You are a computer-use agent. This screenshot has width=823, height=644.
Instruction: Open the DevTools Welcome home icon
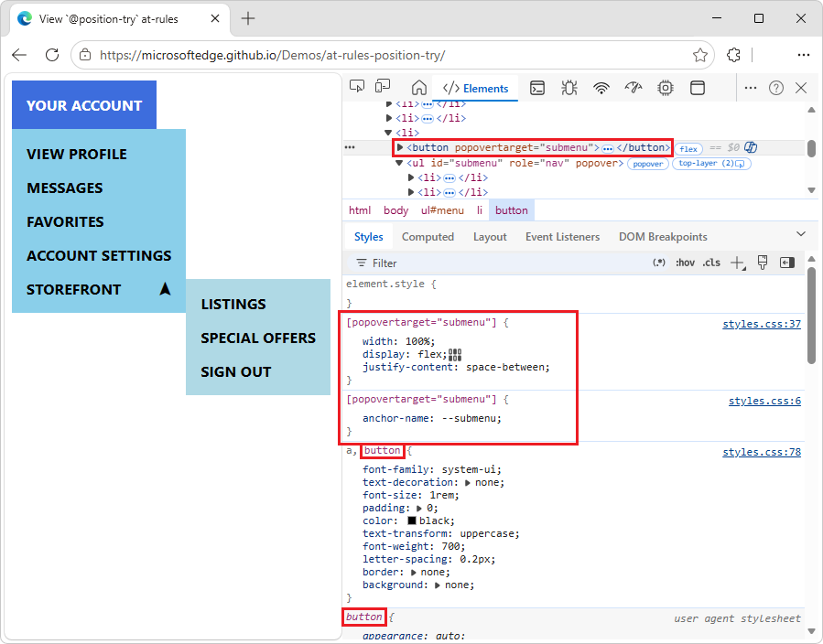click(419, 88)
